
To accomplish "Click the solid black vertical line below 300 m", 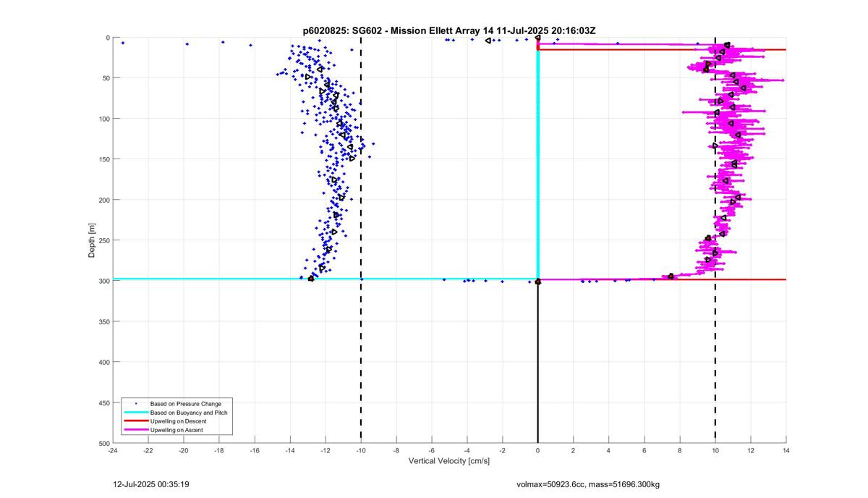I will click(x=537, y=362).
